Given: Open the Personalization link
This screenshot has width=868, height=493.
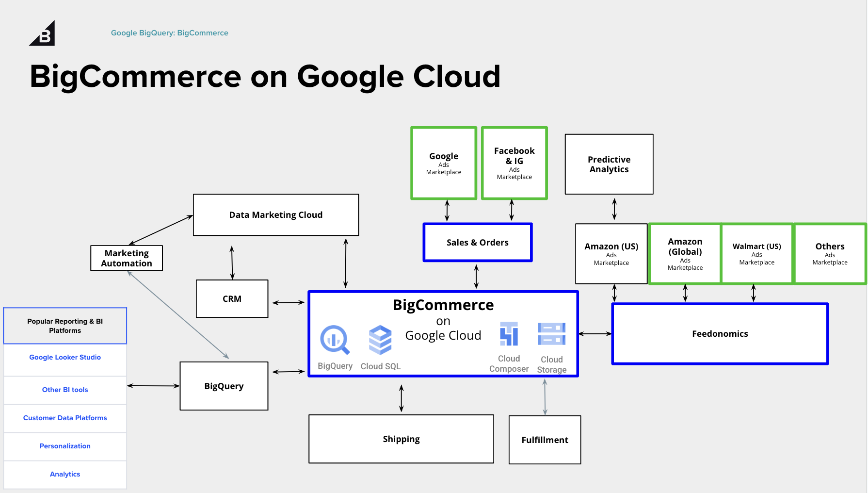Looking at the screenshot, I should [x=65, y=446].
